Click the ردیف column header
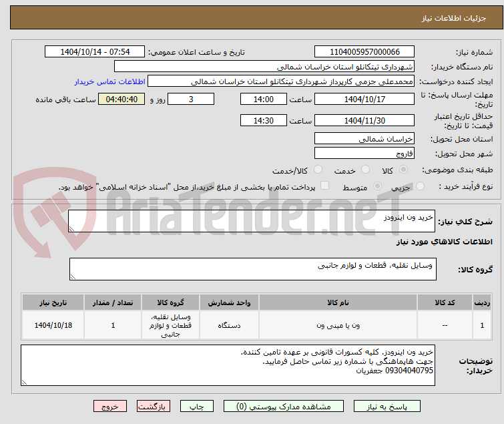Viewport: 504px width, 424px height. pos(482,302)
